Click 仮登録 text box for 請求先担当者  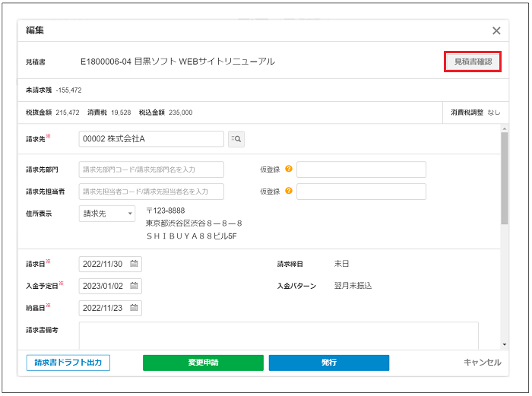[x=361, y=192]
